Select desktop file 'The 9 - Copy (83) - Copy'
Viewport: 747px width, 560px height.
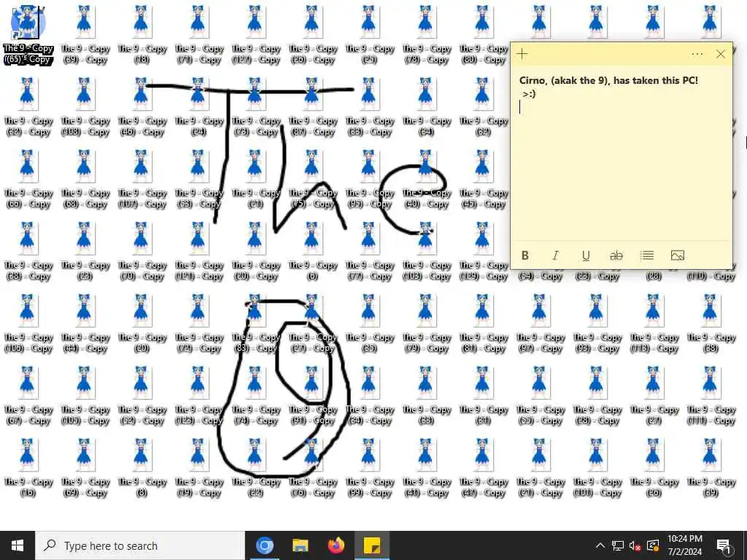[x=255, y=324]
